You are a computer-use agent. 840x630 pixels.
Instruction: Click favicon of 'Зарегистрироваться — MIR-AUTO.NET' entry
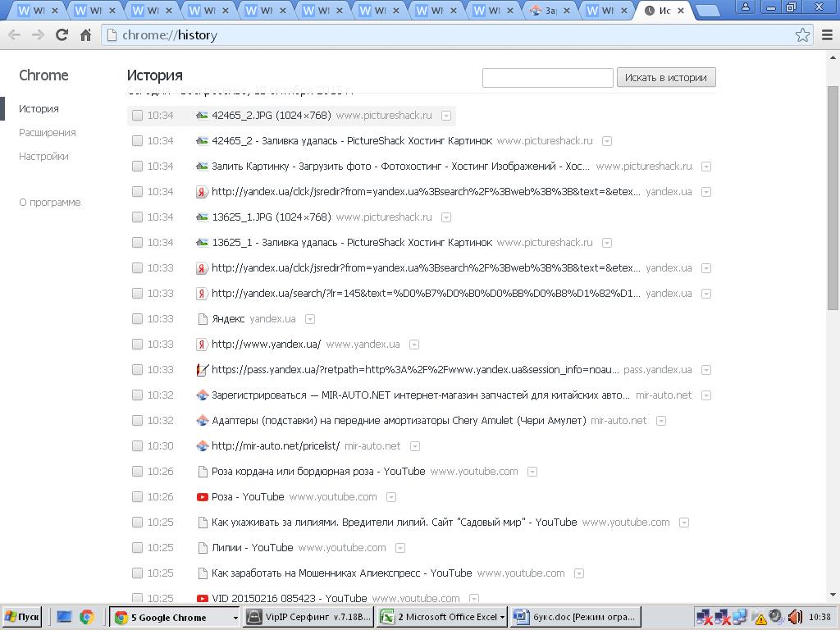[x=202, y=395]
